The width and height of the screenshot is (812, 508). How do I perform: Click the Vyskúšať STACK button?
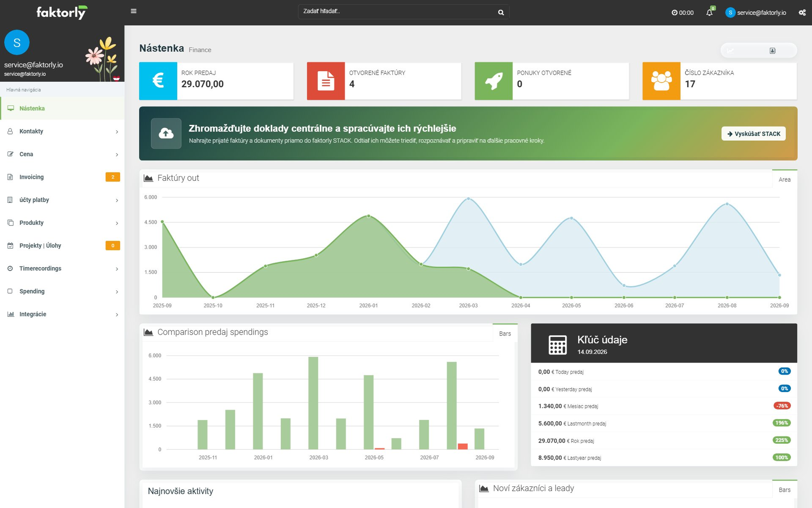753,134
